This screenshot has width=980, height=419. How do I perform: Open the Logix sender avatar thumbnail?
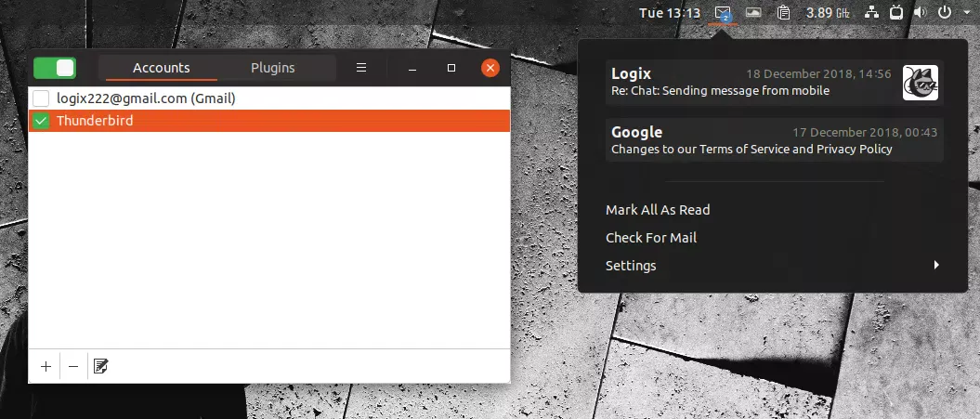[920, 83]
